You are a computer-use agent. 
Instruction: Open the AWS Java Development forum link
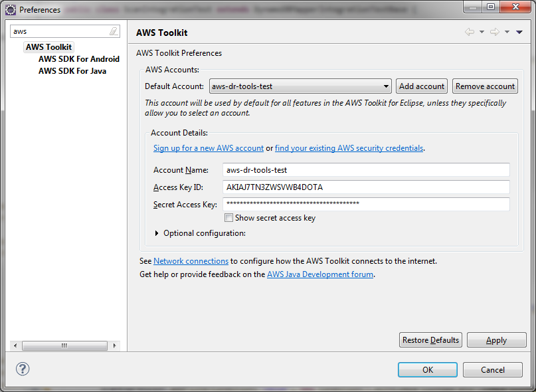[320, 274]
